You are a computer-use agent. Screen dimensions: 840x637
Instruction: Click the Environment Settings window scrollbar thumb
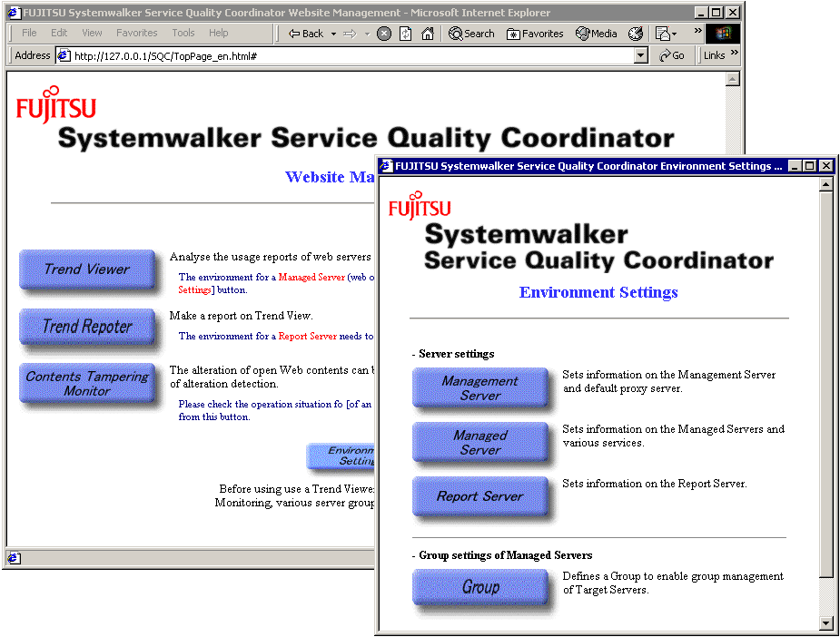coord(826,385)
